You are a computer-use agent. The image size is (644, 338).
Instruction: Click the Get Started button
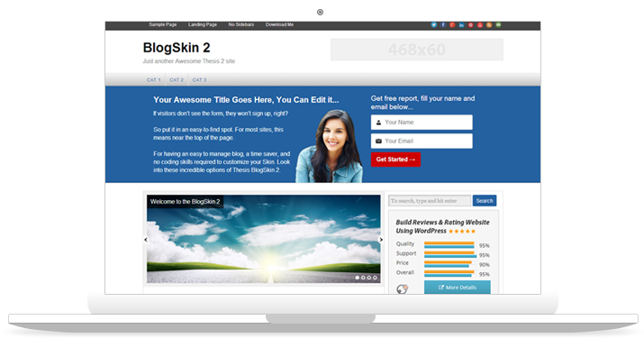pos(395,160)
